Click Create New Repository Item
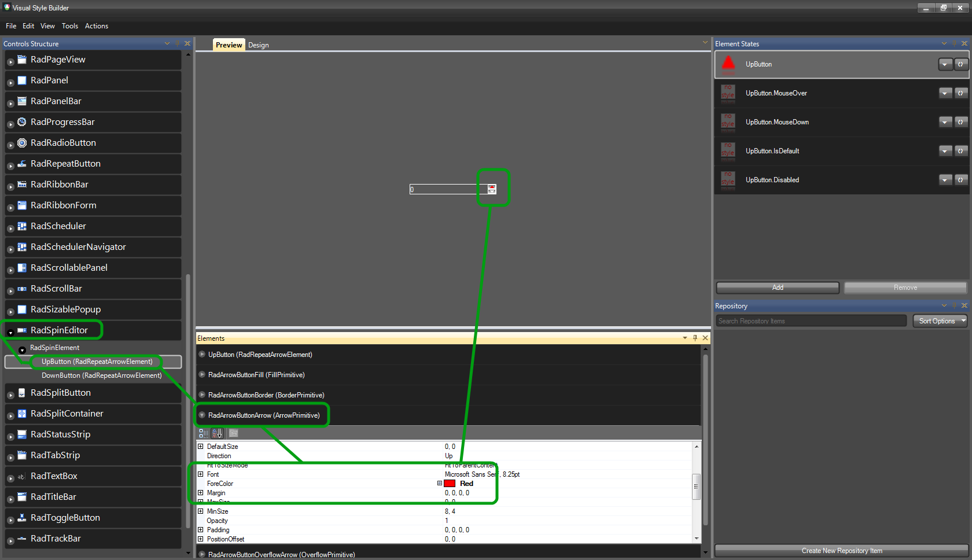Screen dimensions: 972x560 [842, 551]
